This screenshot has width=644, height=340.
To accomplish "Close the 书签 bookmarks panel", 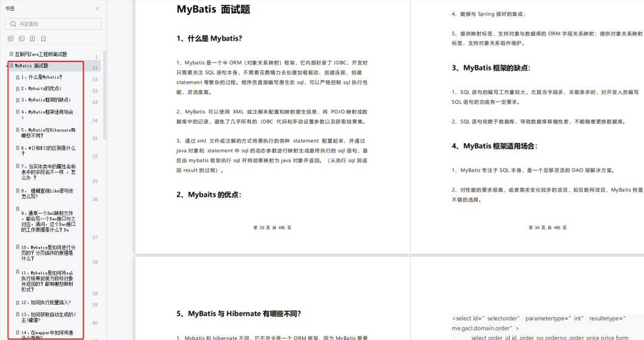I will 97,8.
